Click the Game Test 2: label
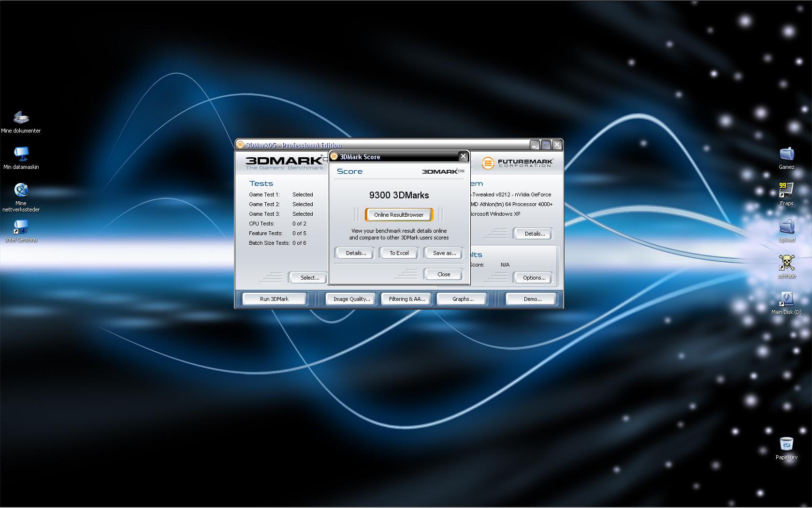 [264, 204]
